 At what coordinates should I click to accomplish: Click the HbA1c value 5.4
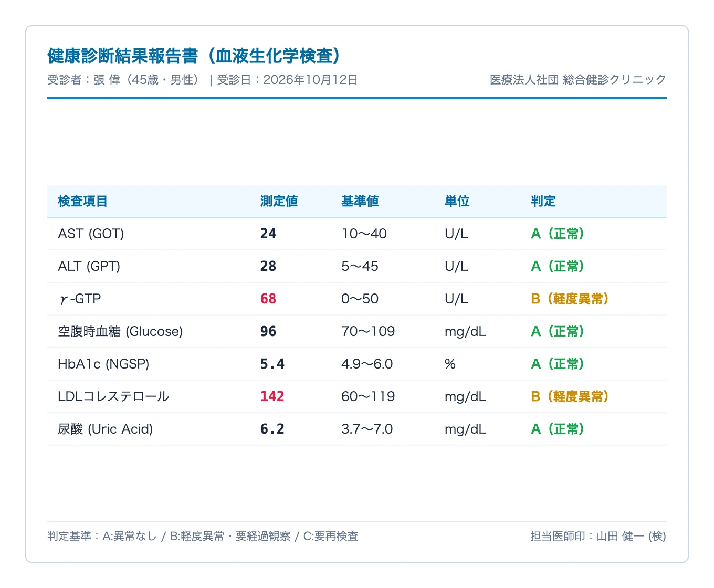[272, 364]
